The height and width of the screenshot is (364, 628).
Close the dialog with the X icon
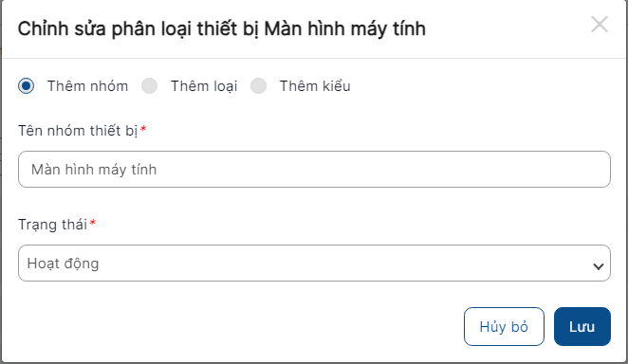coord(600,25)
